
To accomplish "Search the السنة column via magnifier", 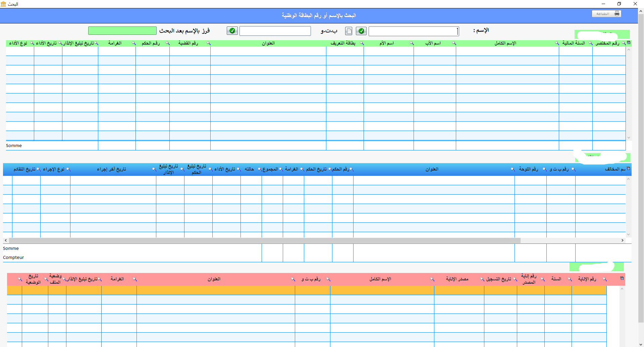I will tap(570, 279).
